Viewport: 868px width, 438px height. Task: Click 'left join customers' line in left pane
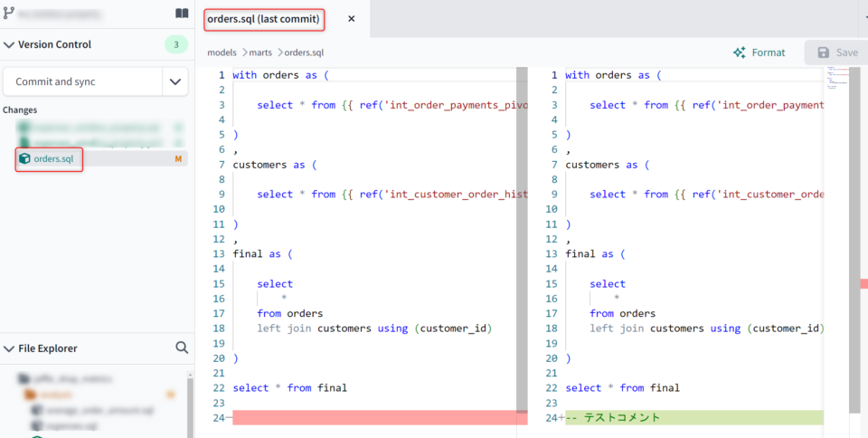[x=374, y=328]
